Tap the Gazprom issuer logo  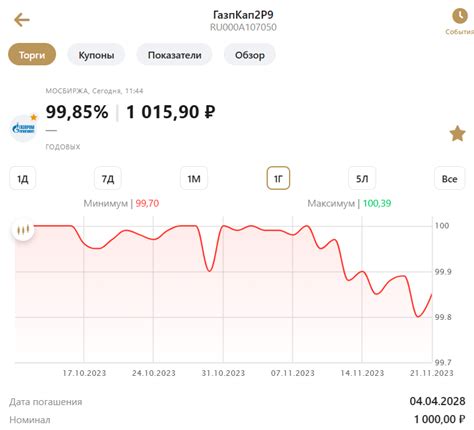pos(23,128)
